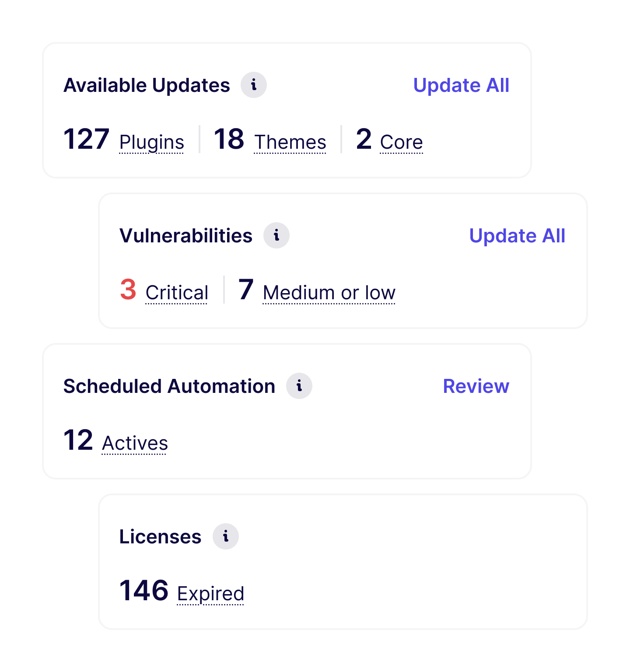Show info for Scheduled Automation
Viewport: 630px width, 672px height.
click(299, 386)
